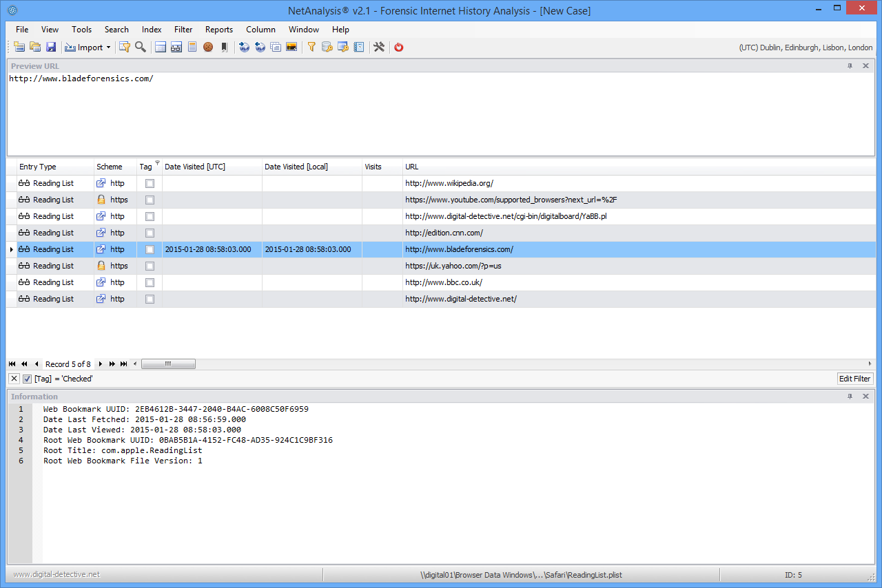This screenshot has width=882, height=588.
Task: Click the window with key icon
Action: (343, 47)
